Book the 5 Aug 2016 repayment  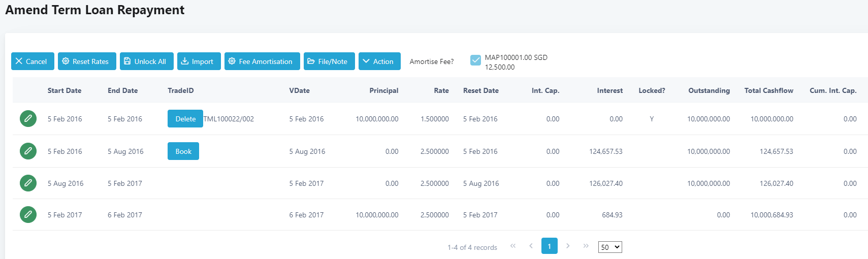pyautogui.click(x=183, y=151)
